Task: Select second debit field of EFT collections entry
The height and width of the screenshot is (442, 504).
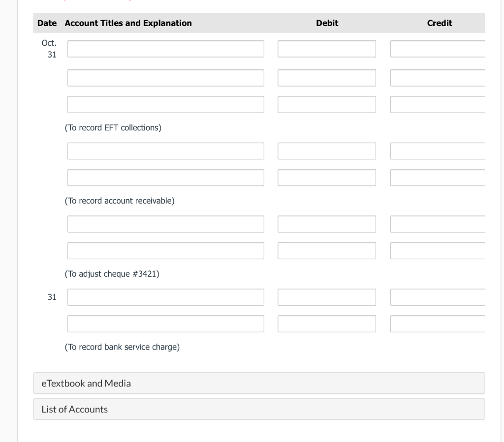Action: pos(327,78)
